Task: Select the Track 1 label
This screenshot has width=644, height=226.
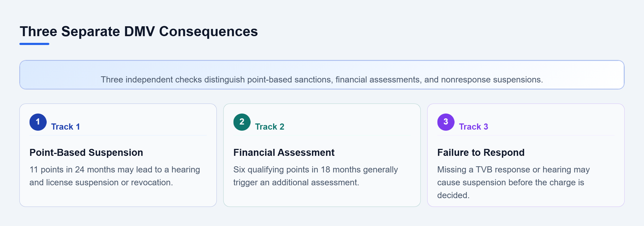Action: click(x=65, y=127)
